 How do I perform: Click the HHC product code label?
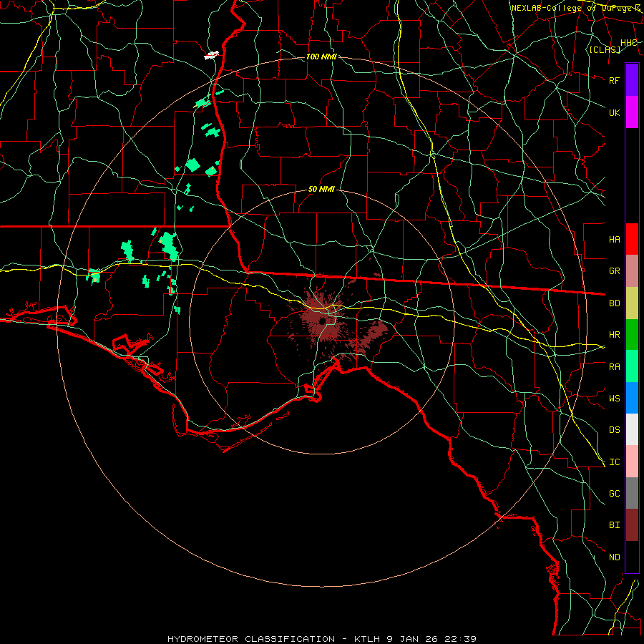(x=629, y=43)
